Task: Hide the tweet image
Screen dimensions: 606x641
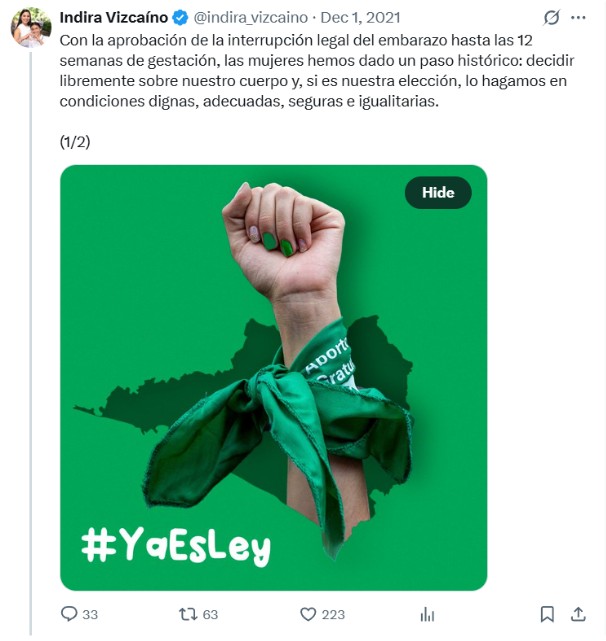Action: tap(438, 193)
